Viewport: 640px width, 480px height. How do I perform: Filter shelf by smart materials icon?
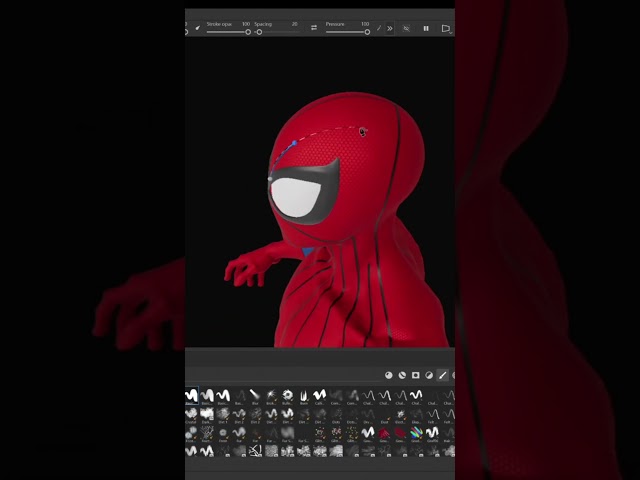click(402, 375)
